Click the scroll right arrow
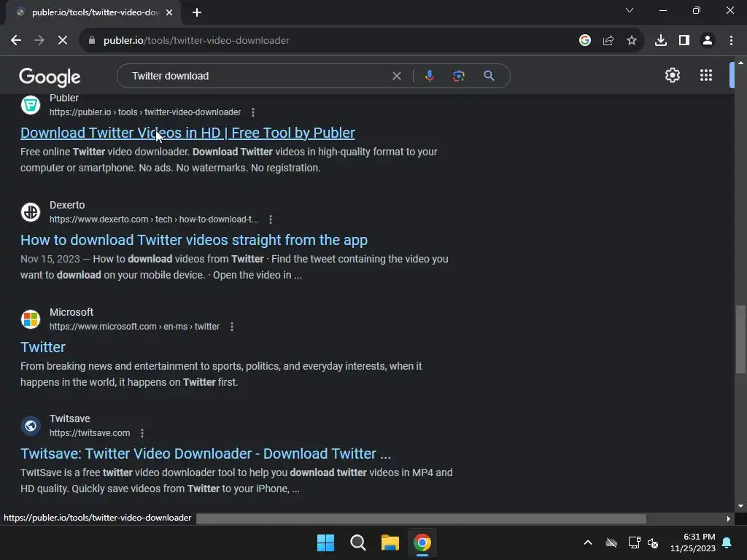The image size is (747, 560). click(729, 518)
